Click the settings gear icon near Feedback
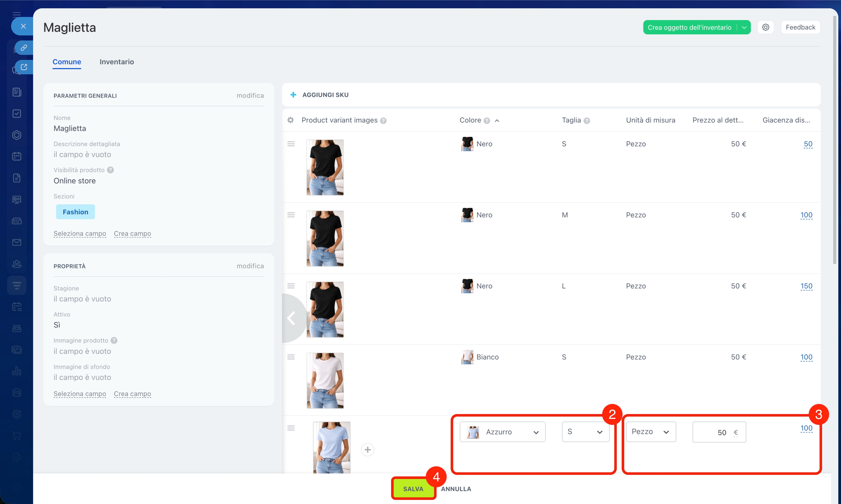Image resolution: width=841 pixels, height=504 pixels. [x=765, y=27]
